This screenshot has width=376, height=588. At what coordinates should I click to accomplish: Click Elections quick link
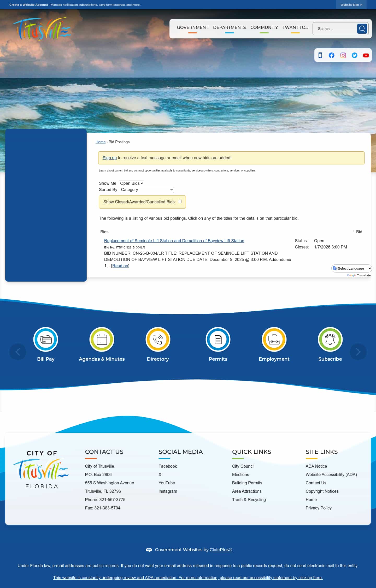click(x=240, y=474)
